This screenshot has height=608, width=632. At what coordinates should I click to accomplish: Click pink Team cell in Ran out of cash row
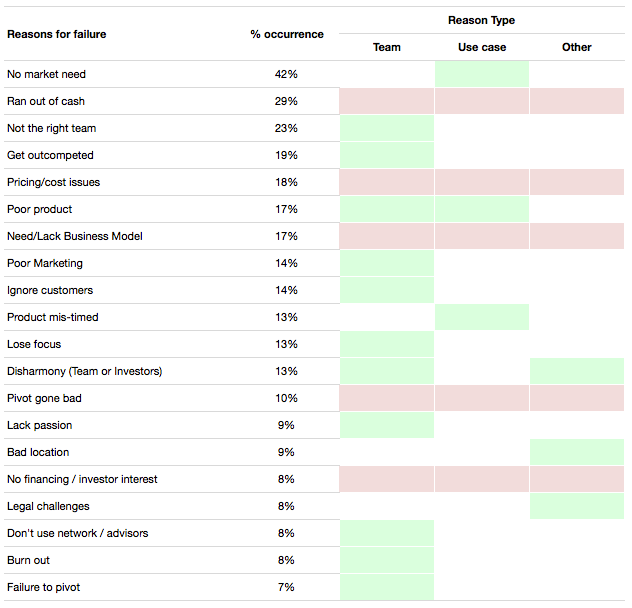click(386, 101)
